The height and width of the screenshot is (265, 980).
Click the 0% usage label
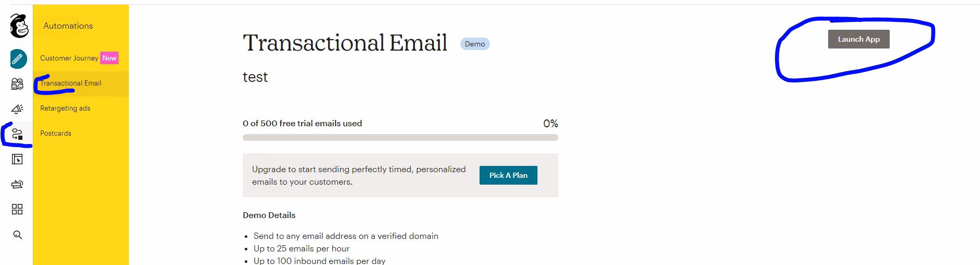click(551, 124)
